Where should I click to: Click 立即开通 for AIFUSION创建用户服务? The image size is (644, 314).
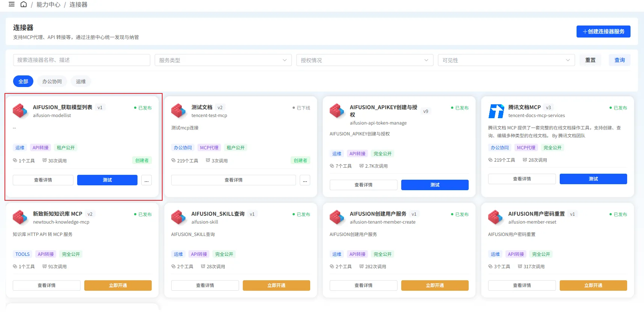click(x=435, y=285)
